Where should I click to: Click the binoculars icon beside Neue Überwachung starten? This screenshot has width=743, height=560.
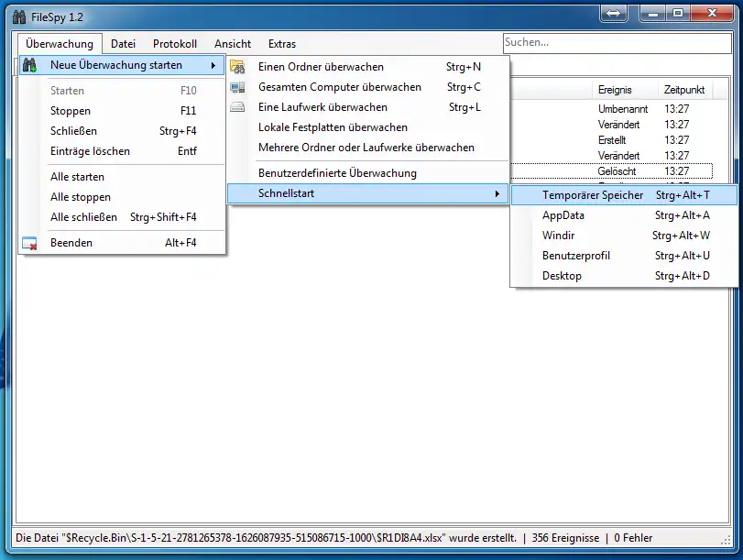point(29,65)
